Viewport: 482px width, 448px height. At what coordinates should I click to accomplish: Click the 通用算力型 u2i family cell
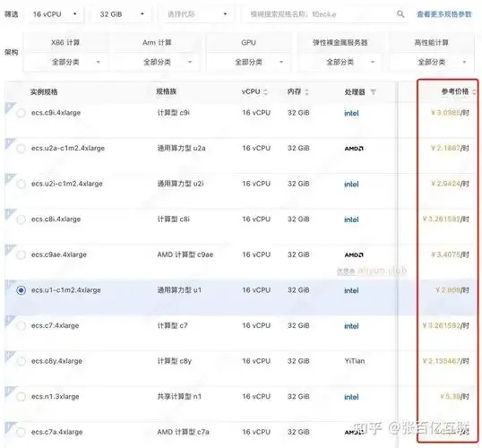point(180,184)
